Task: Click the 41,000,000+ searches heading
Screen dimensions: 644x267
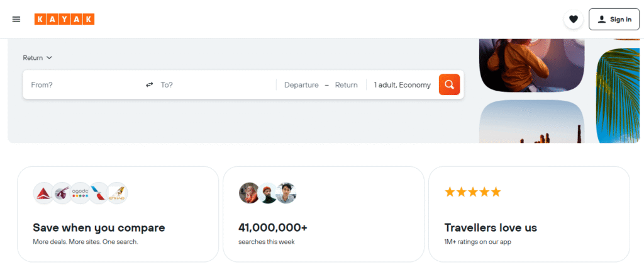Action: 273,227
